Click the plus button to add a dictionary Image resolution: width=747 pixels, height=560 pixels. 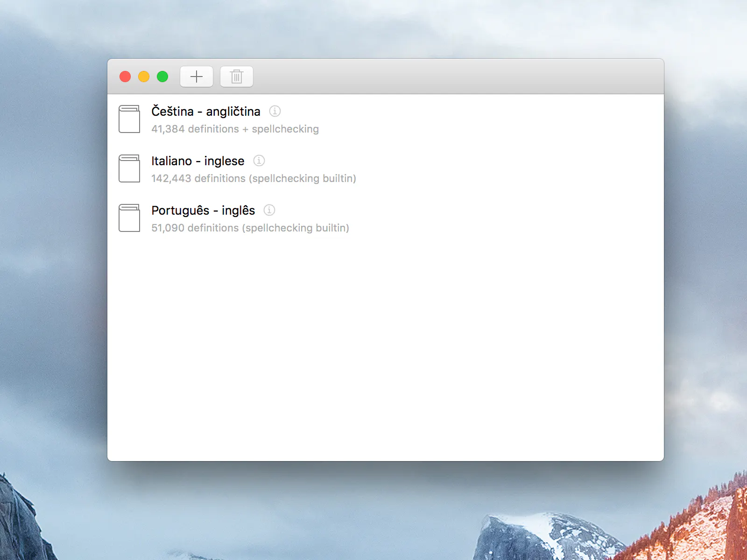(197, 77)
